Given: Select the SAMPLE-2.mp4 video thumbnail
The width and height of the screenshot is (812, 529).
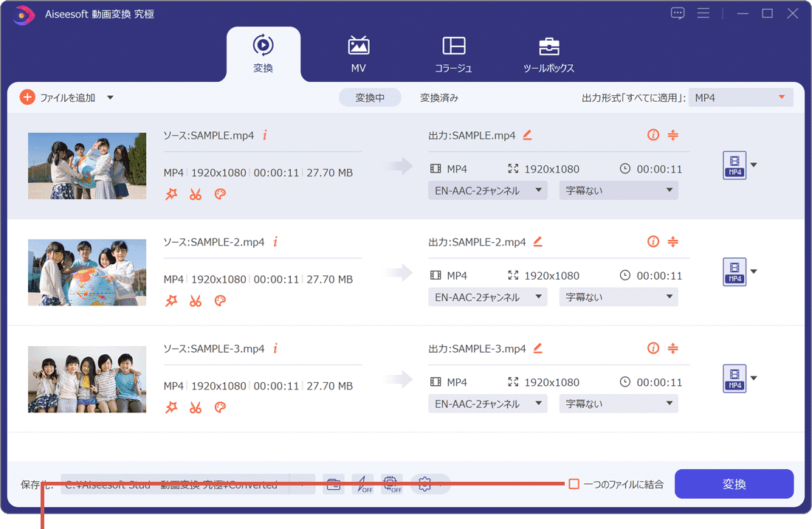Looking at the screenshot, I should click(x=87, y=272).
